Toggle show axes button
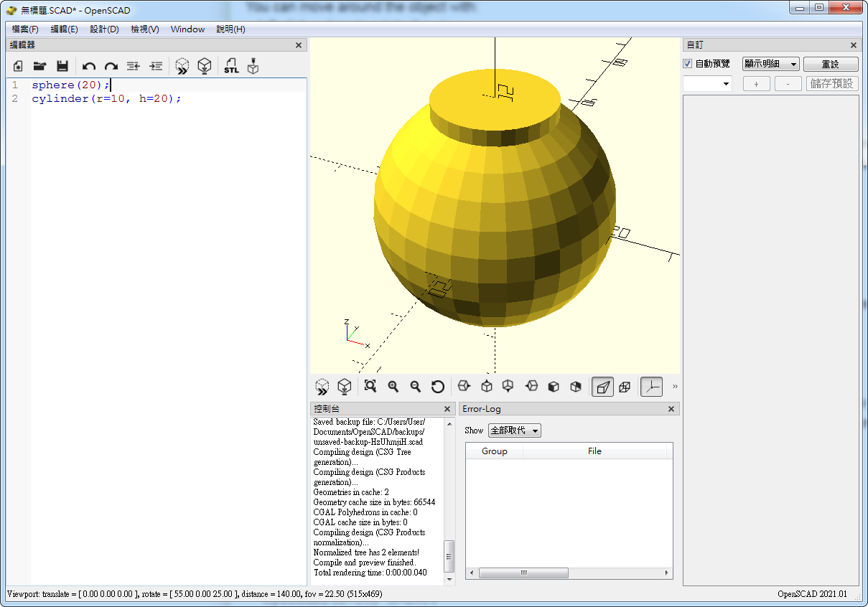 pos(651,387)
